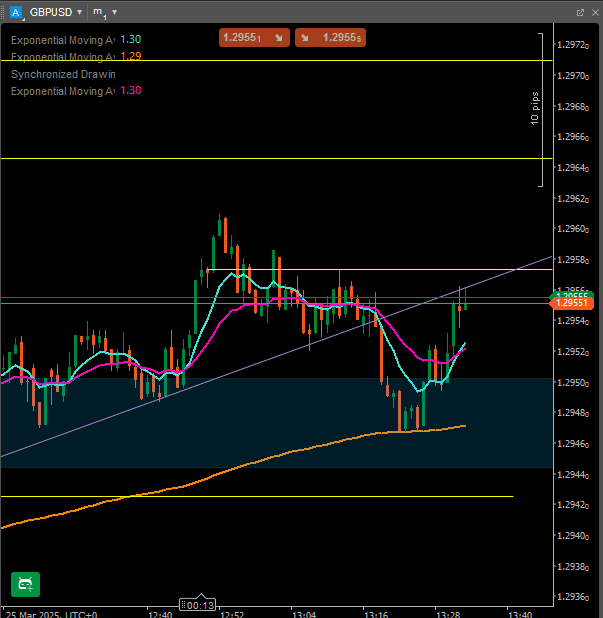Viewport: 603px width, 618px height.
Task: Click the 13:04 time axis label
Action: click(x=304, y=614)
